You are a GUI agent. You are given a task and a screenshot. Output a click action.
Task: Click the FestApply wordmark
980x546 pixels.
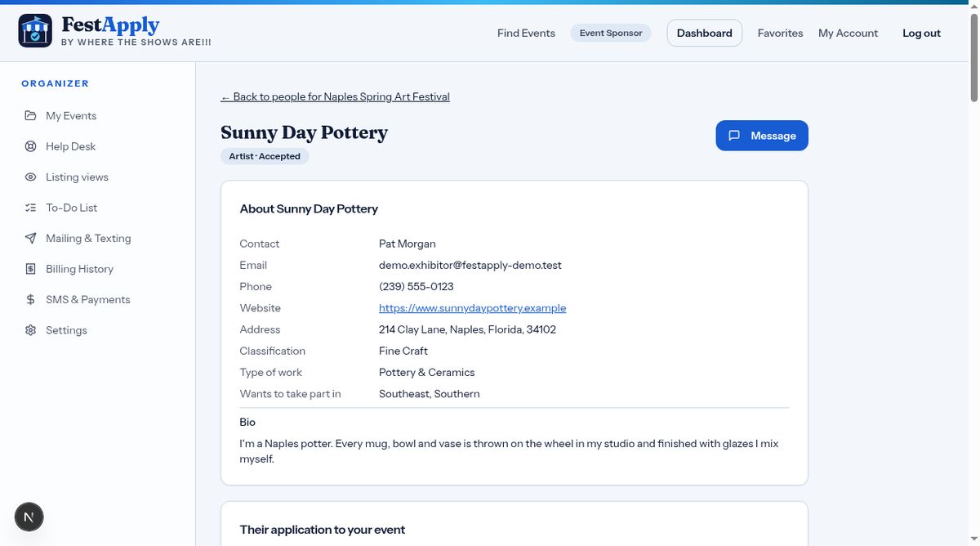pyautogui.click(x=110, y=25)
